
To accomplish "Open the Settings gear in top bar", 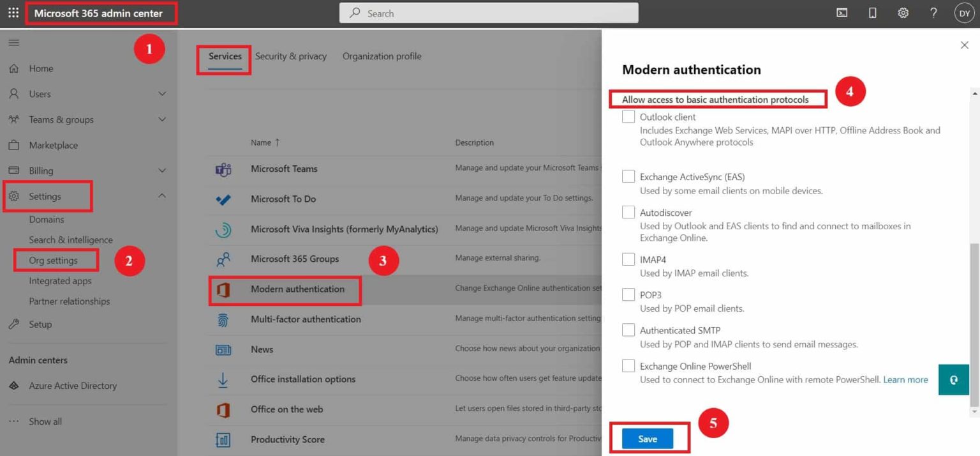I will 903,12.
